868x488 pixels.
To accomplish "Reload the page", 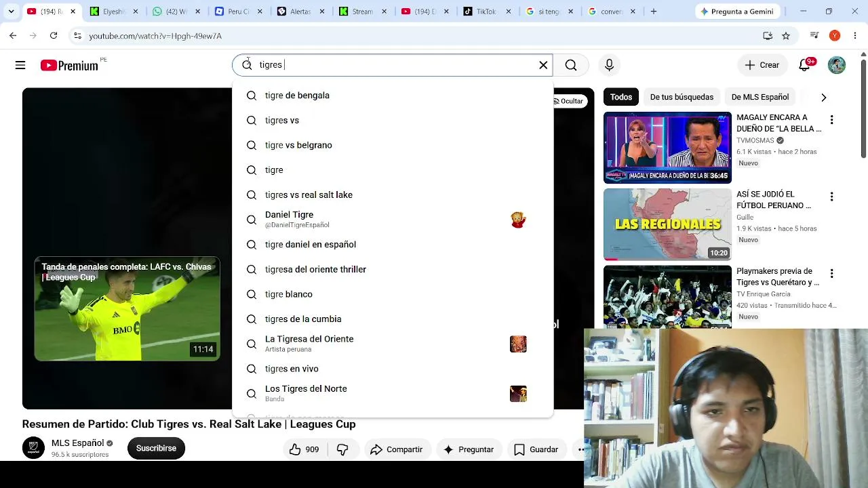I will (x=54, y=36).
